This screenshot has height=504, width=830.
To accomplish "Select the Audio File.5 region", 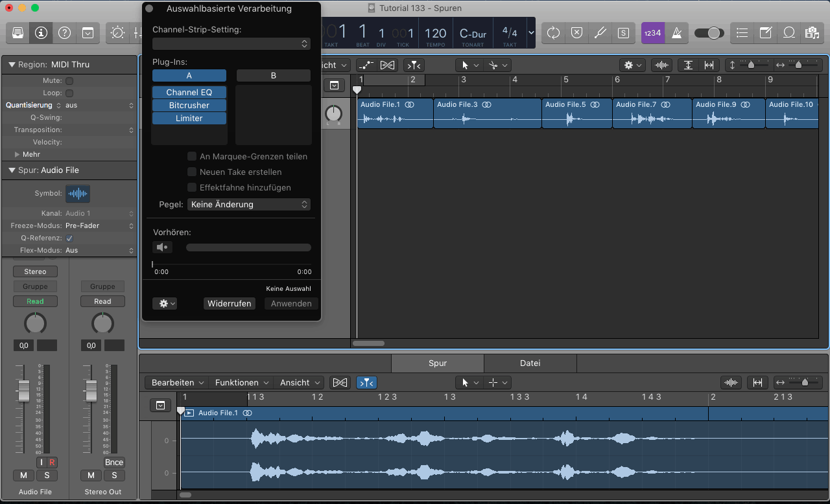I will [576, 113].
